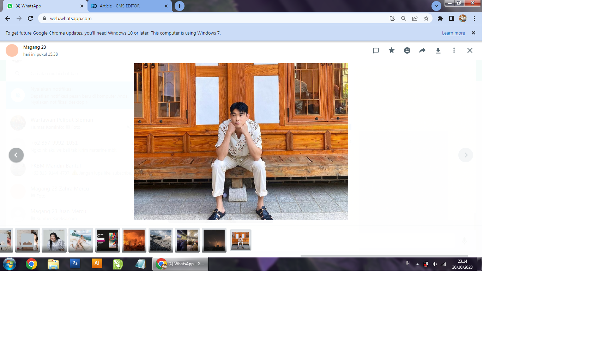Open the Chrome profile avatar
The image size is (592, 364).
(x=463, y=18)
